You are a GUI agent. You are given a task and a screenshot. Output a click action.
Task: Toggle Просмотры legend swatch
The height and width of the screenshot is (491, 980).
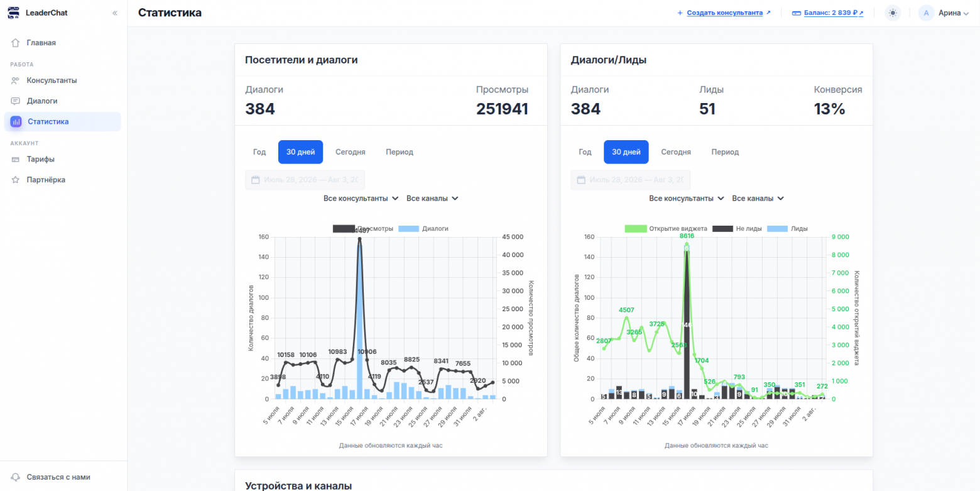(x=344, y=229)
